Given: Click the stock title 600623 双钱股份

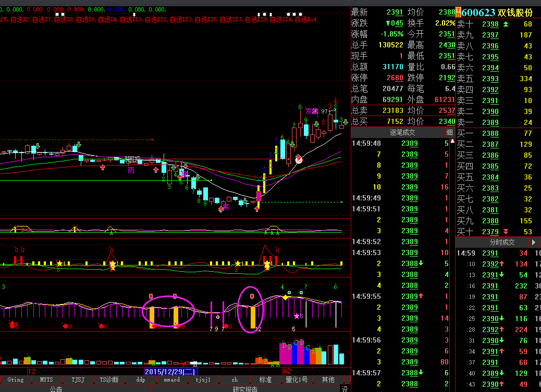Looking at the screenshot, I should tap(497, 13).
